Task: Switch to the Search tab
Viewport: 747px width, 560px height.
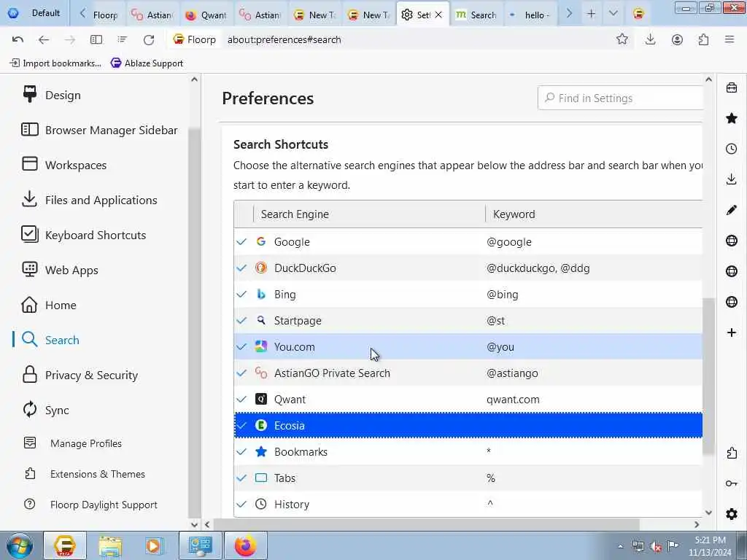Action: (x=477, y=15)
